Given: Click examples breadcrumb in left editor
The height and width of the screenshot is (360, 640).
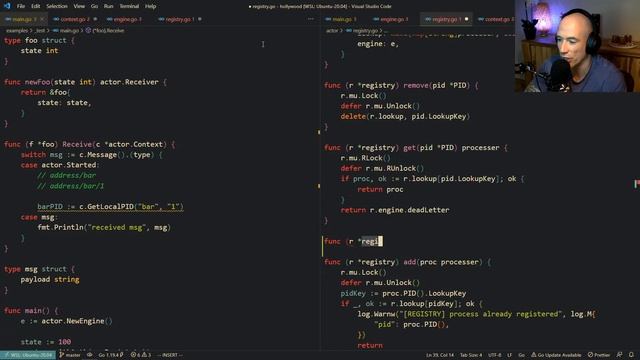Looking at the screenshot, I should [17, 31].
